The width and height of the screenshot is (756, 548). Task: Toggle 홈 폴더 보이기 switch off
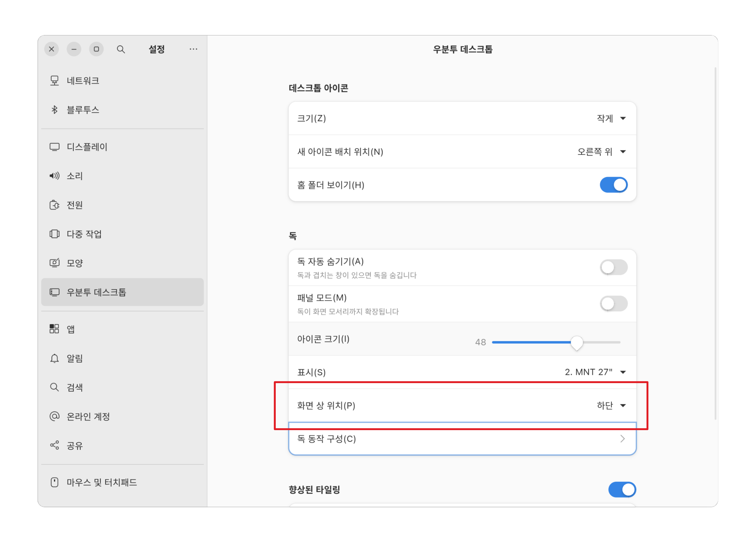pos(614,185)
